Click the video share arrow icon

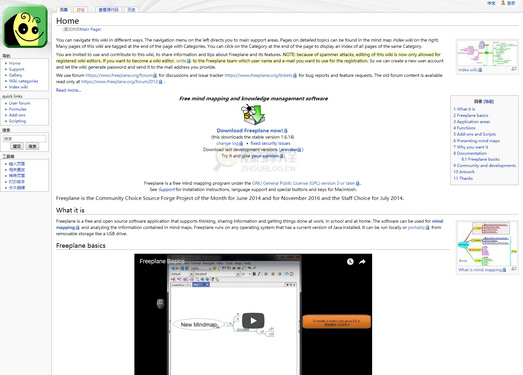(x=362, y=262)
